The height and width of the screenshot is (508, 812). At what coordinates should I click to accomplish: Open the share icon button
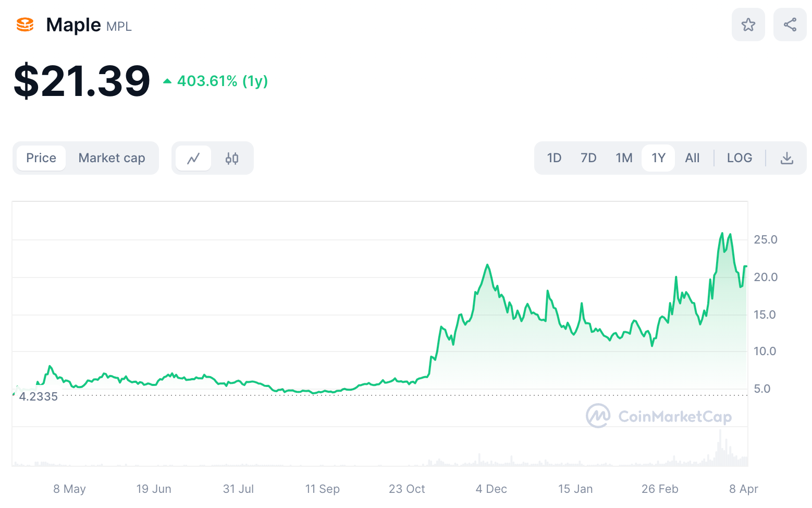pos(790,25)
